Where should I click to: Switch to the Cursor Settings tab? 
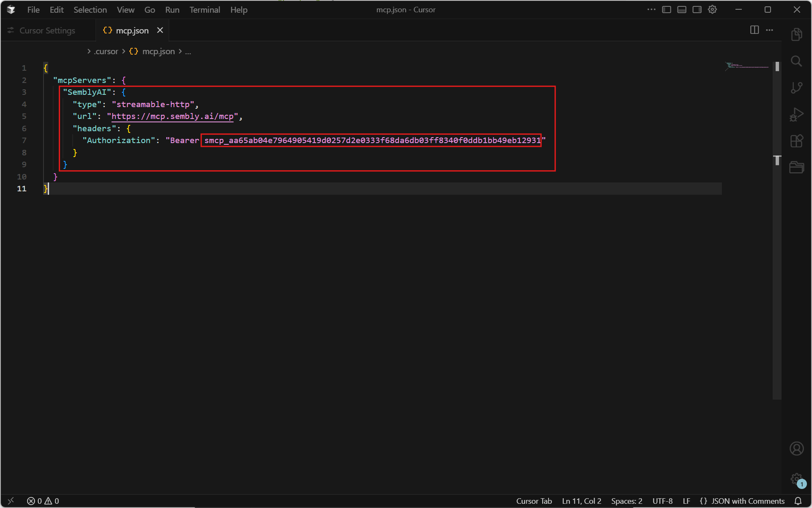47,30
